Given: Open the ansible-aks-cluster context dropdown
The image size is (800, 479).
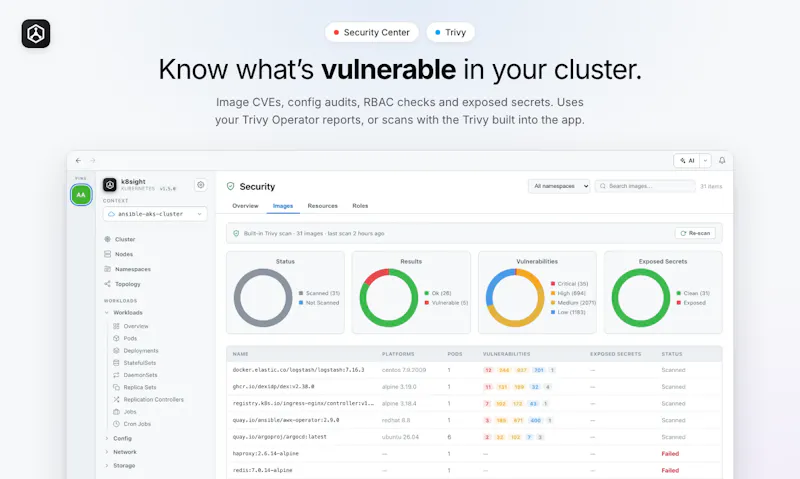Looking at the screenshot, I should (155, 214).
